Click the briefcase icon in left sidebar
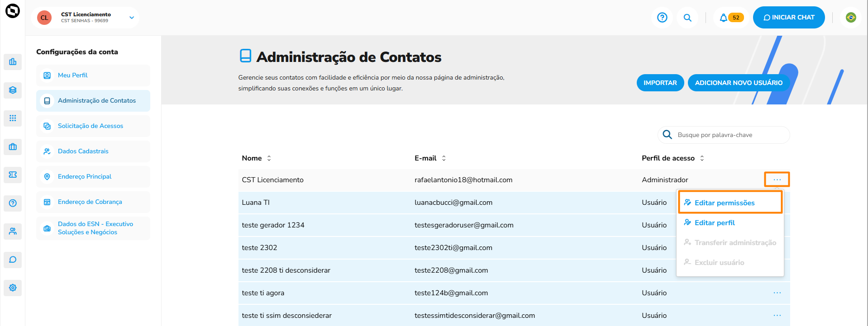 coord(13,146)
